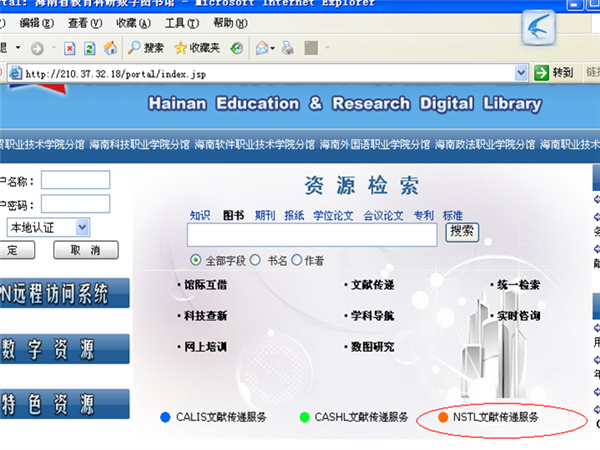Go to the Home page icon
Screen dimensions: 600x450
coord(110,48)
